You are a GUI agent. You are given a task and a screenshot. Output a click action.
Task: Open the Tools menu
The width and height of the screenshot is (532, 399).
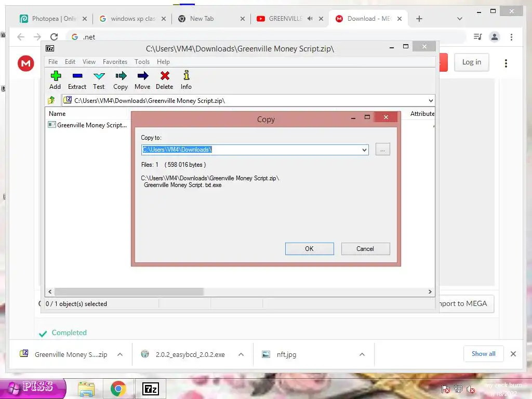pos(142,62)
